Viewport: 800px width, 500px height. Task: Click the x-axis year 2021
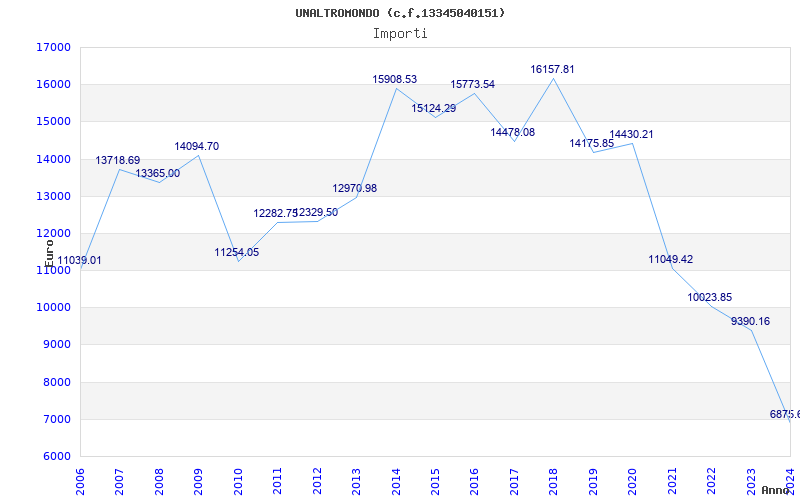672,481
